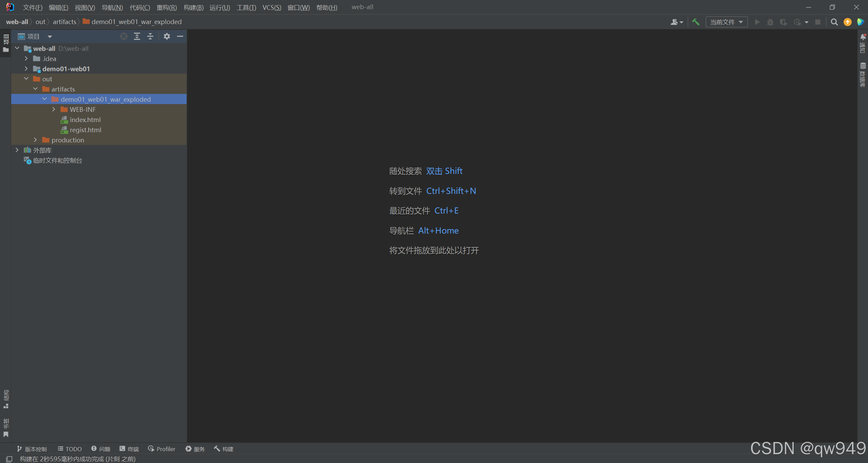Click the orange IDE update arrow icon

click(x=847, y=22)
